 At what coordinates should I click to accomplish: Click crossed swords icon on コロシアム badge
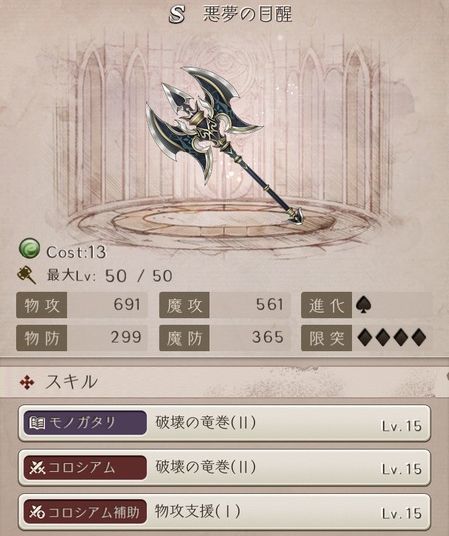[37, 467]
